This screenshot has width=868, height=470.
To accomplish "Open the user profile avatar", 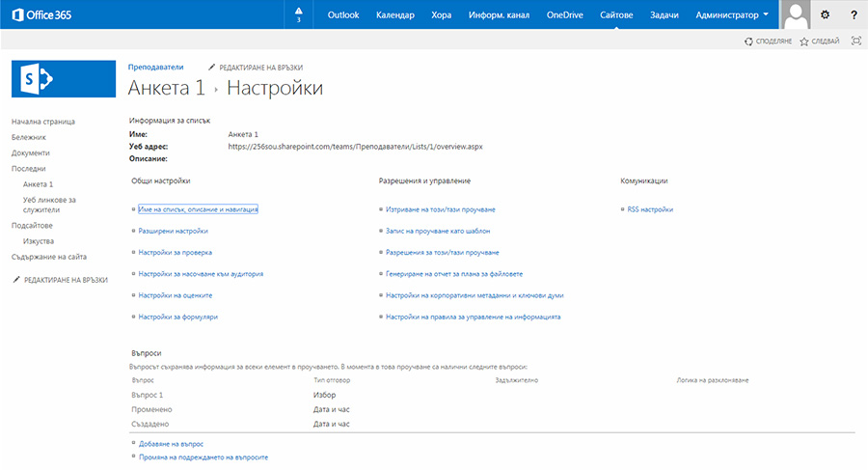I will tap(796, 14).
